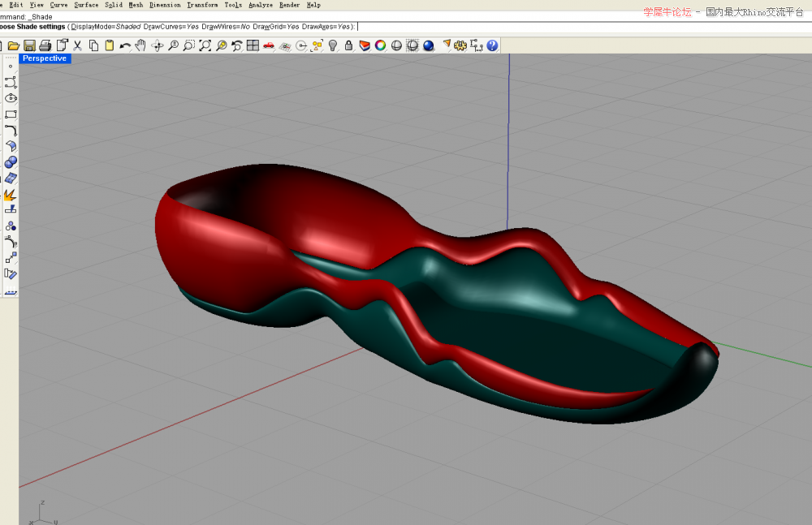Open the Mesh menu
The height and width of the screenshot is (525, 812).
tap(136, 5)
